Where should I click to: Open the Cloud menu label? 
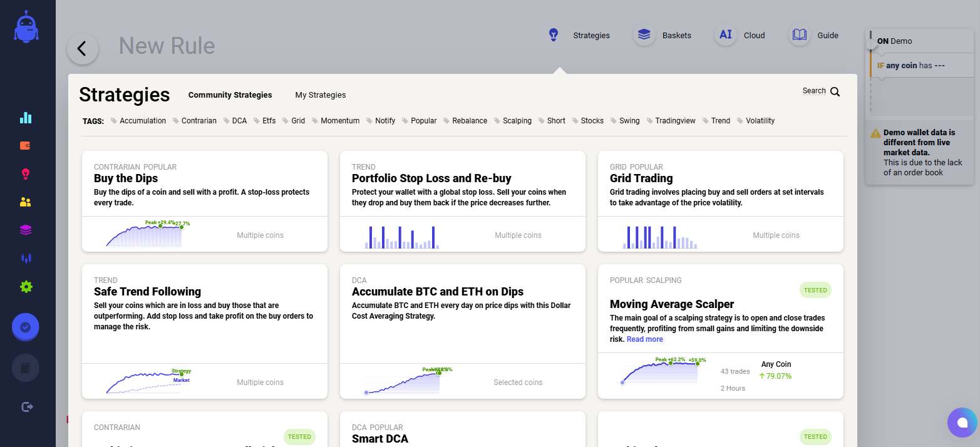click(x=755, y=36)
